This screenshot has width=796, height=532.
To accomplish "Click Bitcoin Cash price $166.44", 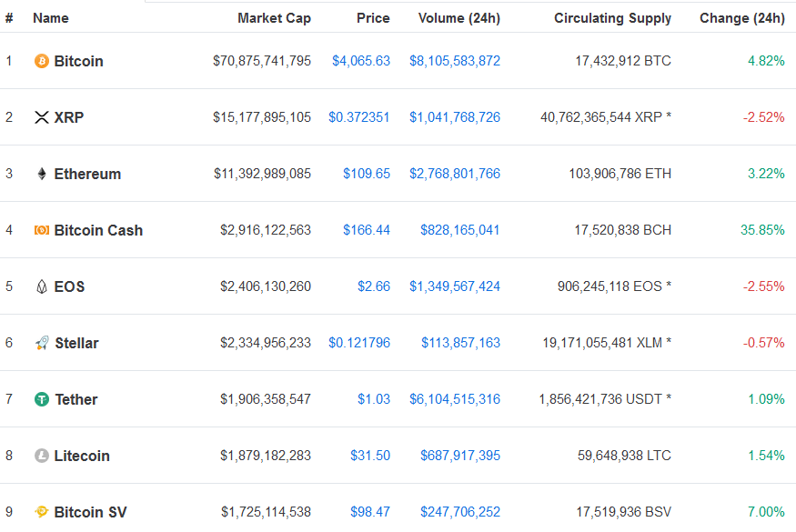I will [367, 230].
